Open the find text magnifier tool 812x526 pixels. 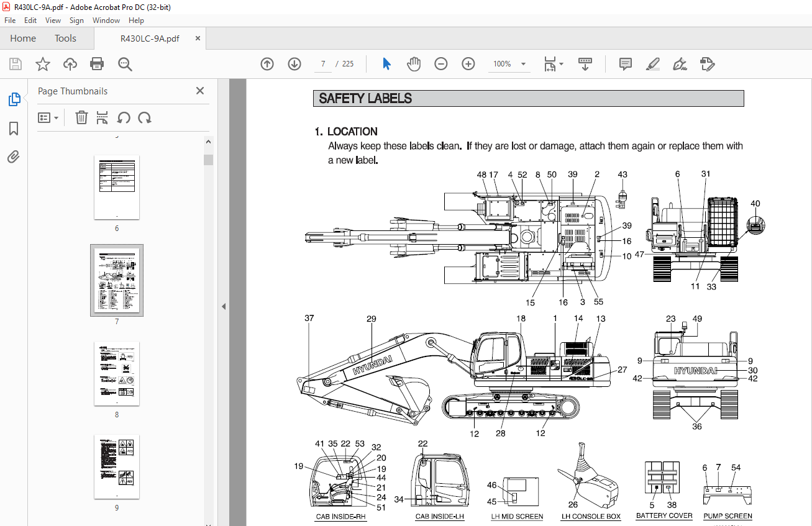[x=125, y=64]
